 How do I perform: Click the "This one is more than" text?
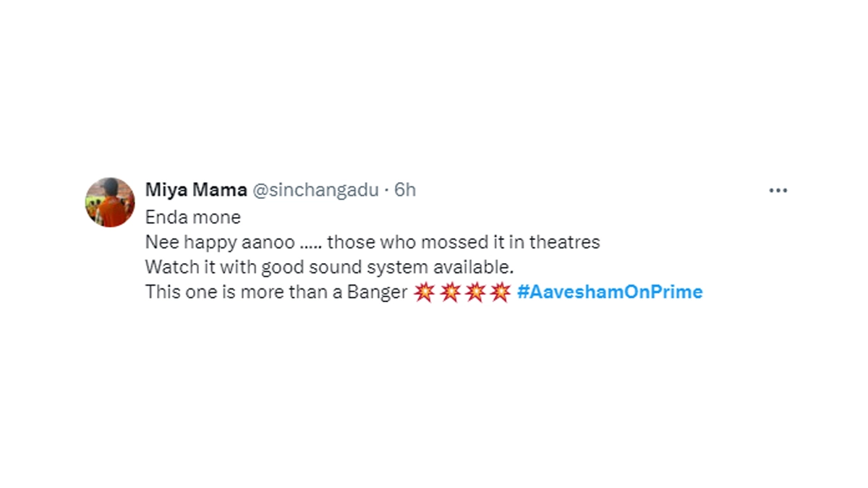pyautogui.click(x=225, y=292)
